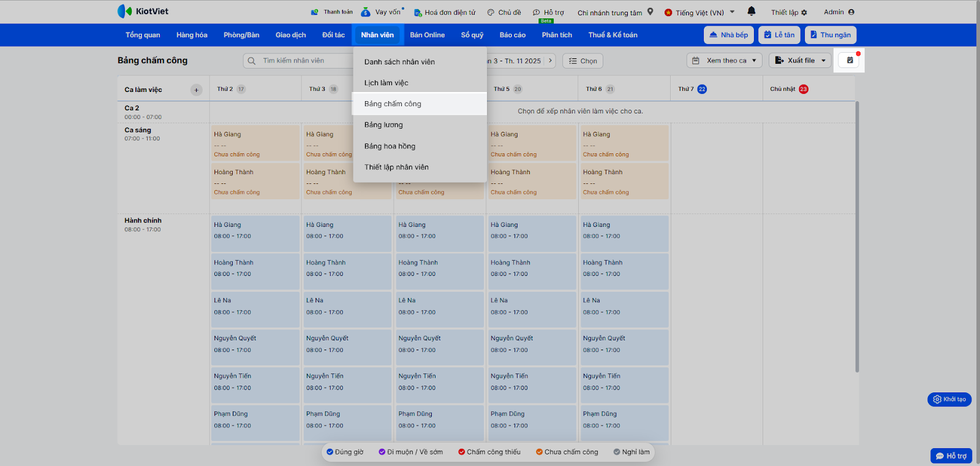Open the Phòng/Bàn tab
The width and height of the screenshot is (980, 466).
pyautogui.click(x=241, y=35)
